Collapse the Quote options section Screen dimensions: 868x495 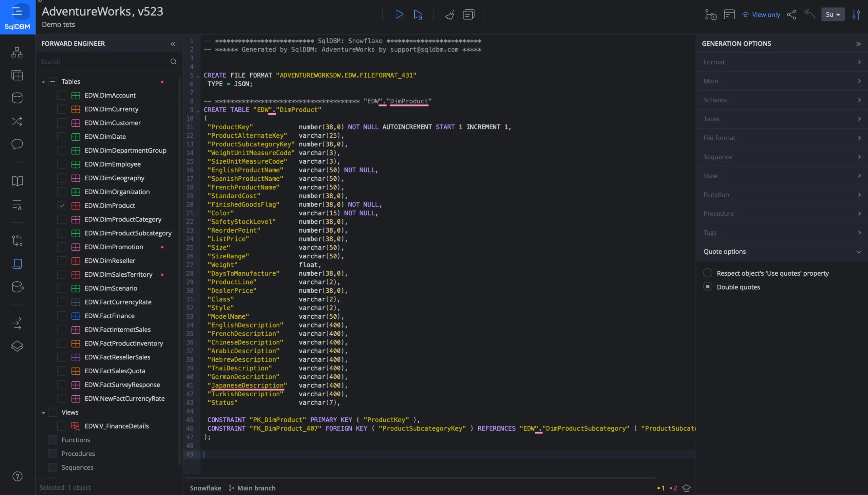coord(781,252)
